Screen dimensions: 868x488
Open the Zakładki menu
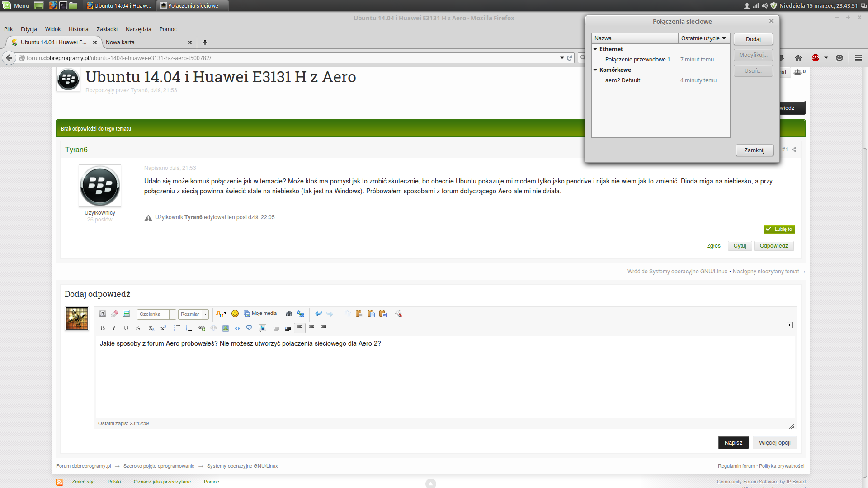107,29
